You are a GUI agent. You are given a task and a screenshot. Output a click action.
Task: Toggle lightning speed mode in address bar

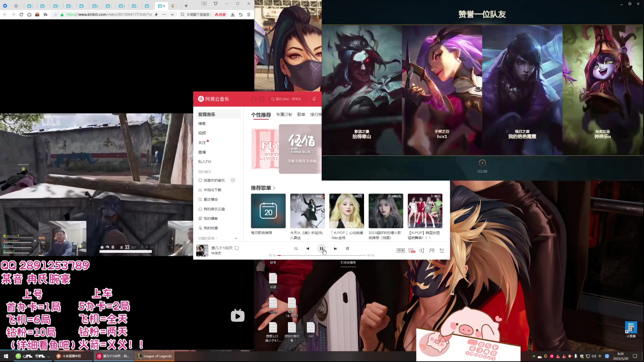pyautogui.click(x=156, y=14)
